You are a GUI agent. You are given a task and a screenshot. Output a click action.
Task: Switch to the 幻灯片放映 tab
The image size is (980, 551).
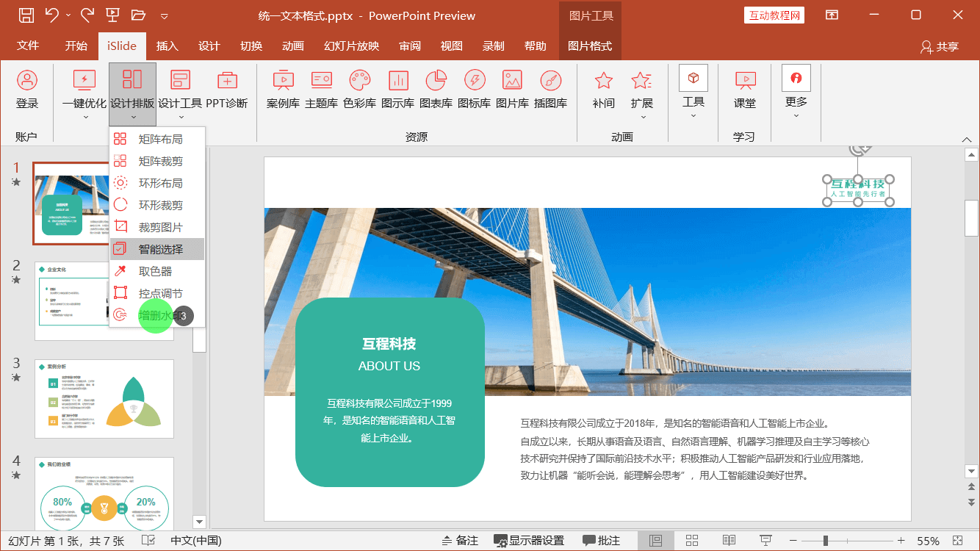tap(352, 46)
